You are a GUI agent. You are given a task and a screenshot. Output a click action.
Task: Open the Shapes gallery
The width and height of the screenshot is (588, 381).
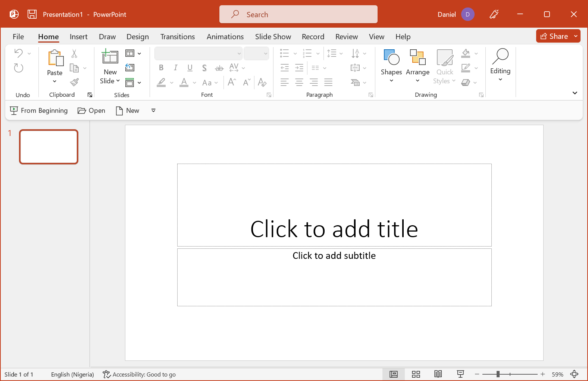391,65
